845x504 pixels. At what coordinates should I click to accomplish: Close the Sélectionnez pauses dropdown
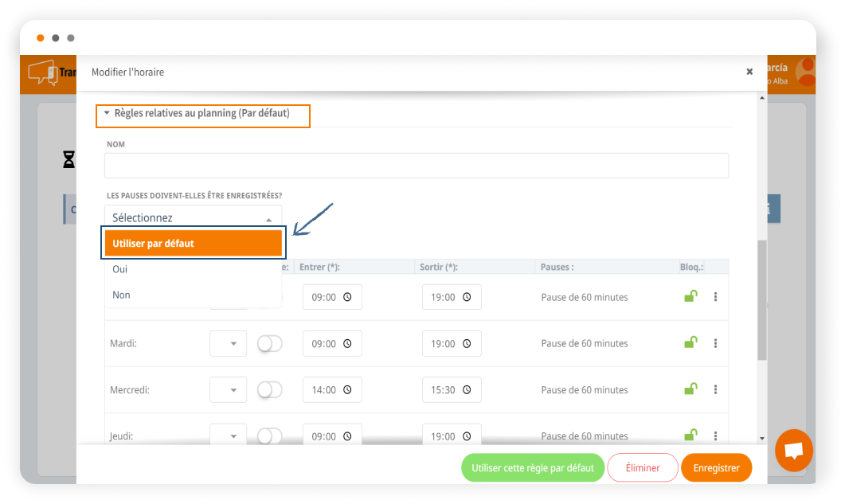coord(193,217)
